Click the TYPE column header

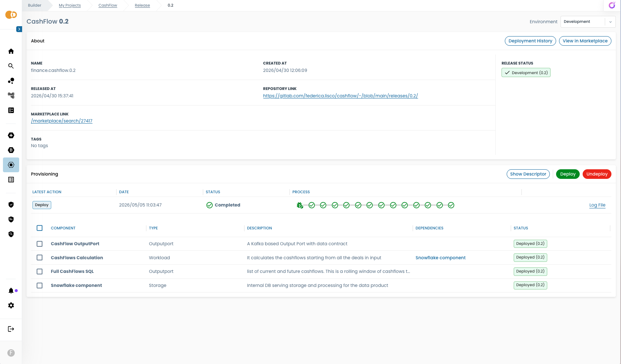click(153, 228)
